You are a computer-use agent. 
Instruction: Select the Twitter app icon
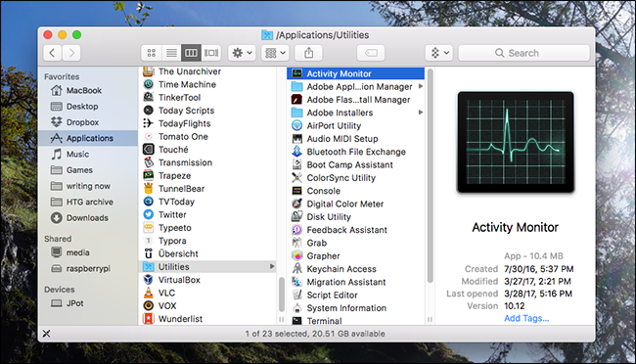pyautogui.click(x=149, y=214)
